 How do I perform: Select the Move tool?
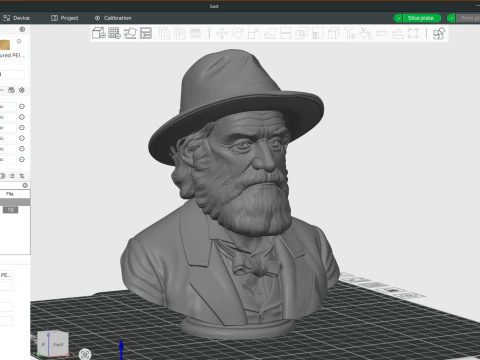pyautogui.click(x=222, y=33)
